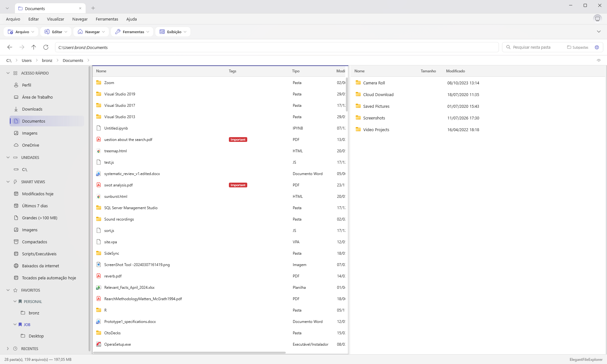This screenshot has height=364, width=607.
Task: Select OneDrive in the sidebar
Action: 47,145
